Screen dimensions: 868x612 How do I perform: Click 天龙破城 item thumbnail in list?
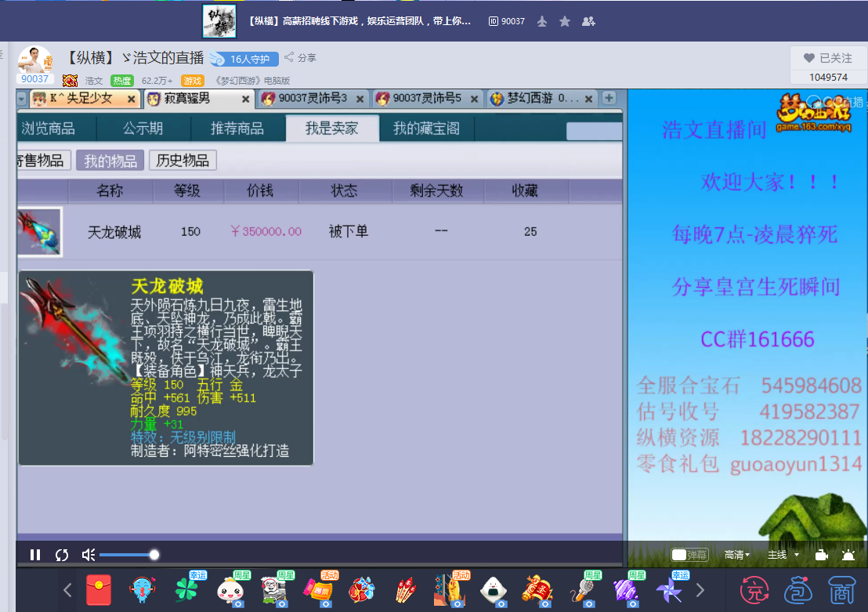click(x=39, y=231)
